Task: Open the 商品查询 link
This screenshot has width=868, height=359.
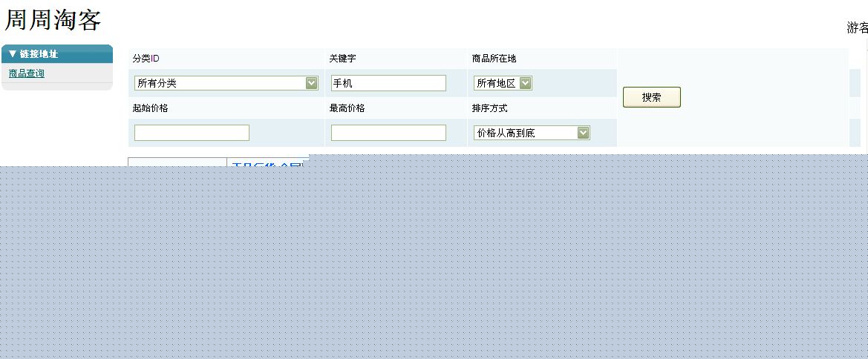Action: 27,73
